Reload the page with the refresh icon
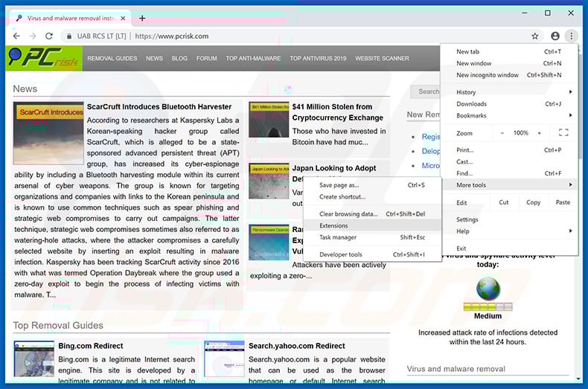This screenshot has height=389, width=588. pos(49,36)
